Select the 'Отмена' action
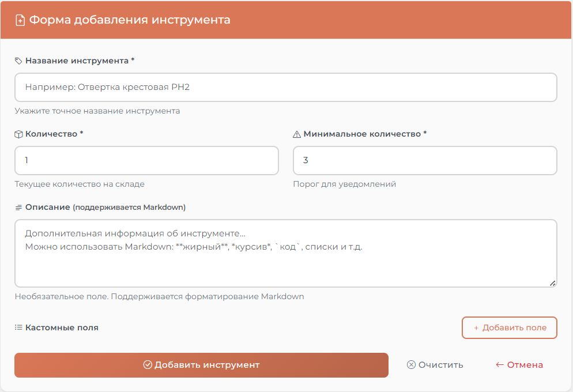 519,364
